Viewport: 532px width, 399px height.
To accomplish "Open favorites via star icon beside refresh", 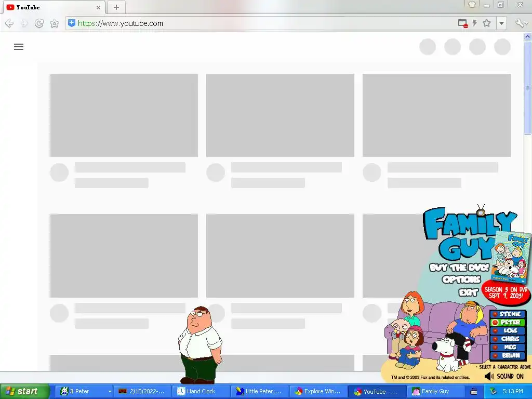I will click(54, 23).
